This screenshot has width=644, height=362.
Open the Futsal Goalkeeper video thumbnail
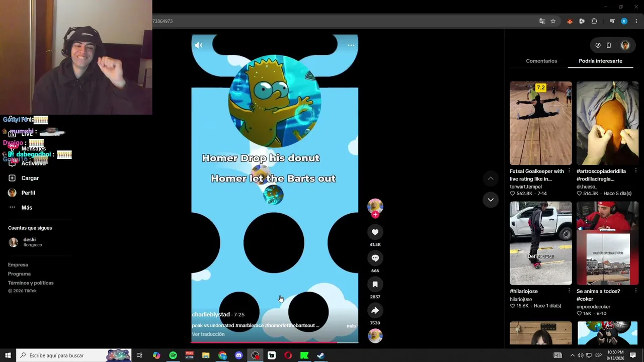pyautogui.click(x=541, y=123)
